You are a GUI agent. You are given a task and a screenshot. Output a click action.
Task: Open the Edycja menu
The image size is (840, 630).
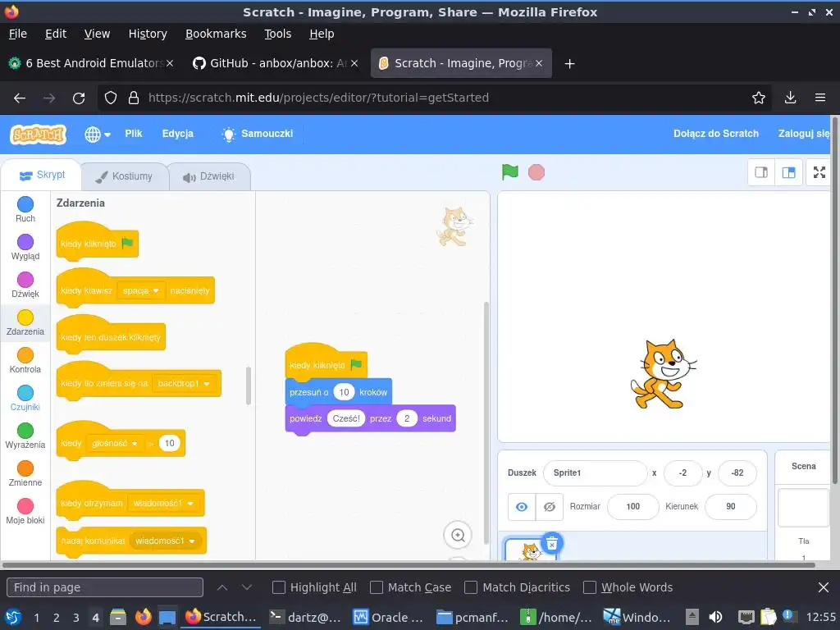pos(178,134)
